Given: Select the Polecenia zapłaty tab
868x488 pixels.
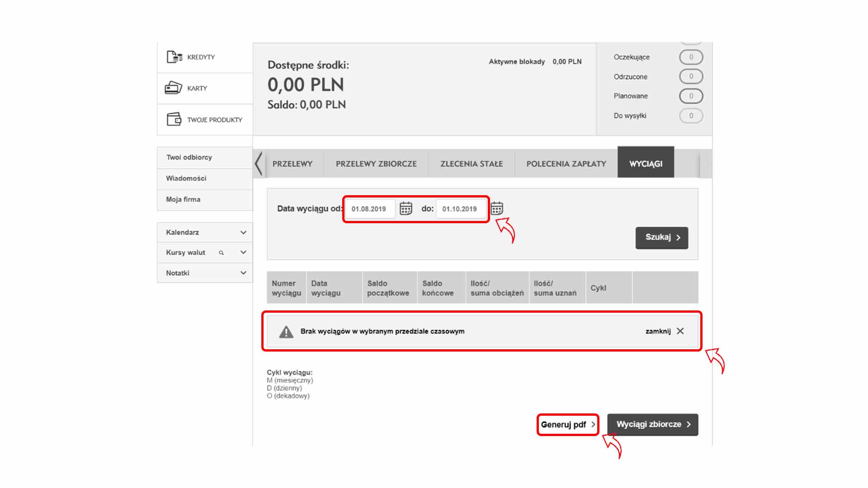Looking at the screenshot, I should (566, 164).
